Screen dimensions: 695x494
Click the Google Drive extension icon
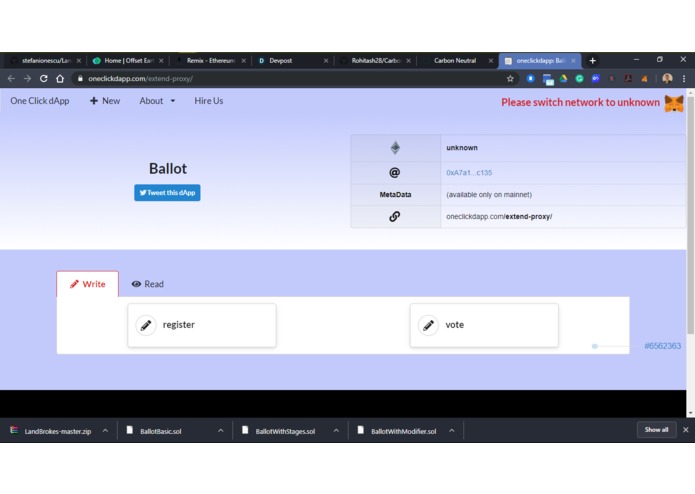pyautogui.click(x=563, y=78)
